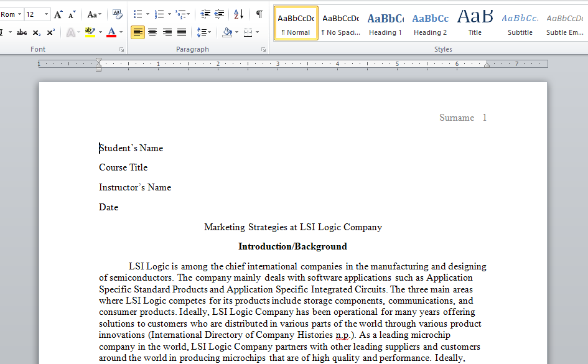
Task: Open the font size dropdown arrow
Action: 46,14
